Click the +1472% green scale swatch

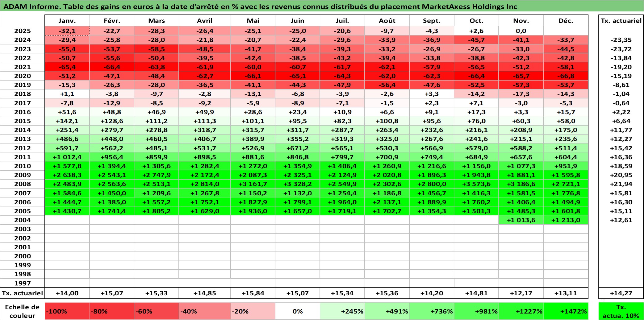[566, 311]
